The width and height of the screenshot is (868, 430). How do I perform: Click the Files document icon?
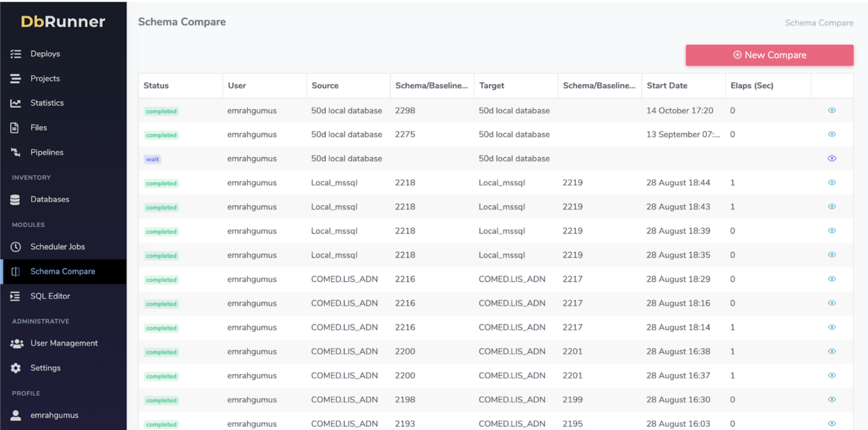15,128
